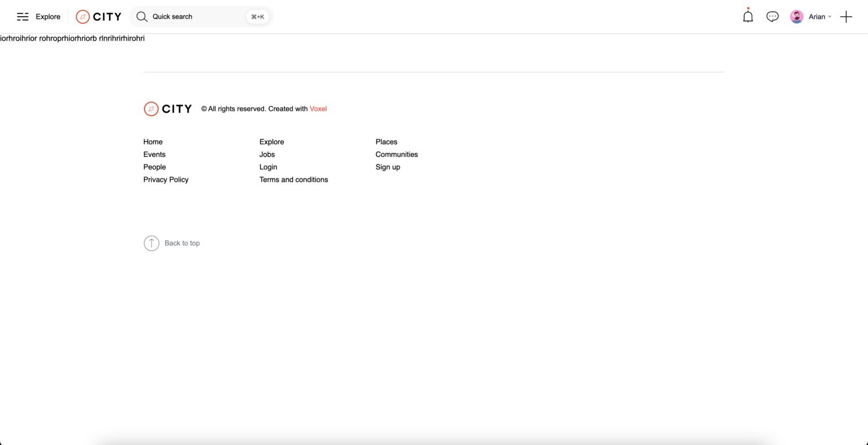
Task: Click the plus create icon
Action: coord(846,17)
